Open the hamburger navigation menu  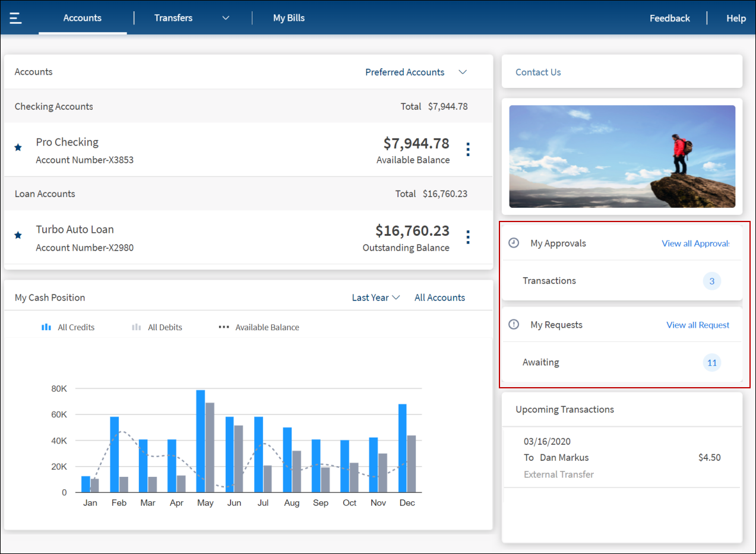coord(15,18)
